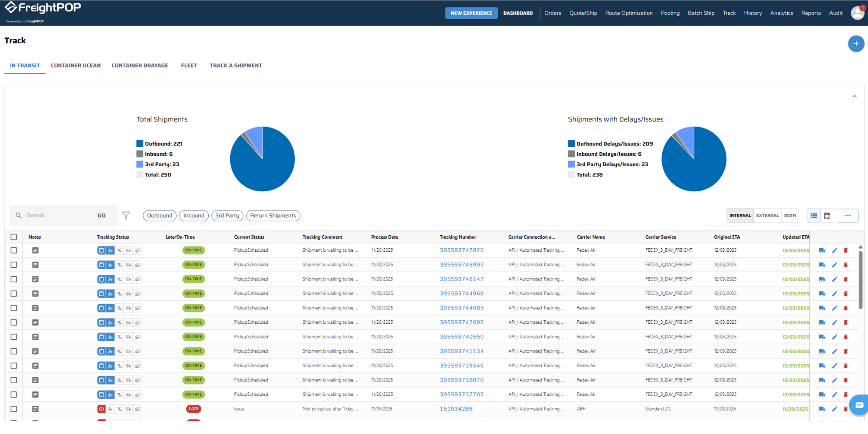The width and height of the screenshot is (868, 434).
Task: Open notes for shipment 395593747820
Action: pos(35,250)
